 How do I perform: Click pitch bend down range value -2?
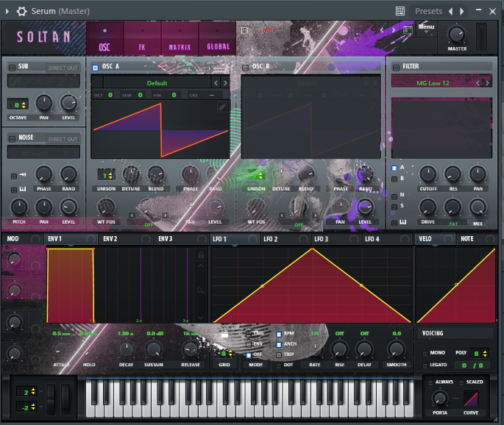tap(26, 407)
